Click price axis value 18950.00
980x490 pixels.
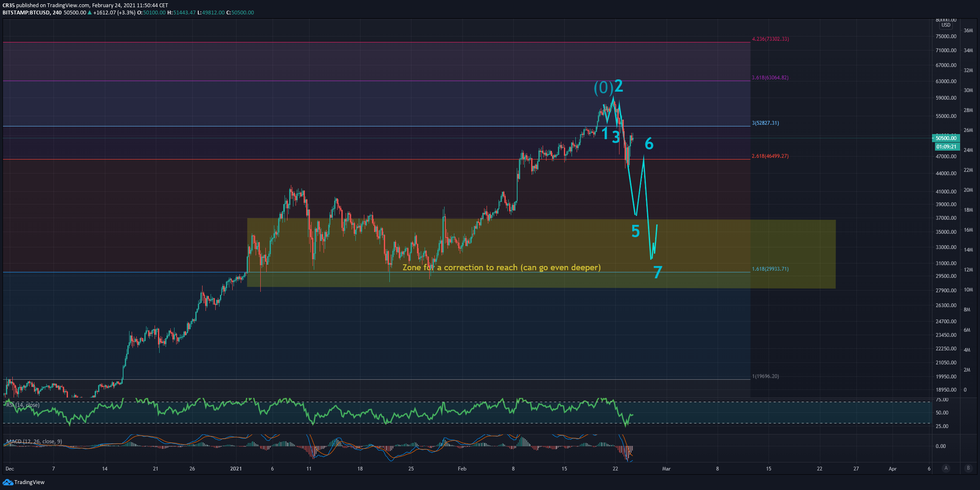point(946,390)
